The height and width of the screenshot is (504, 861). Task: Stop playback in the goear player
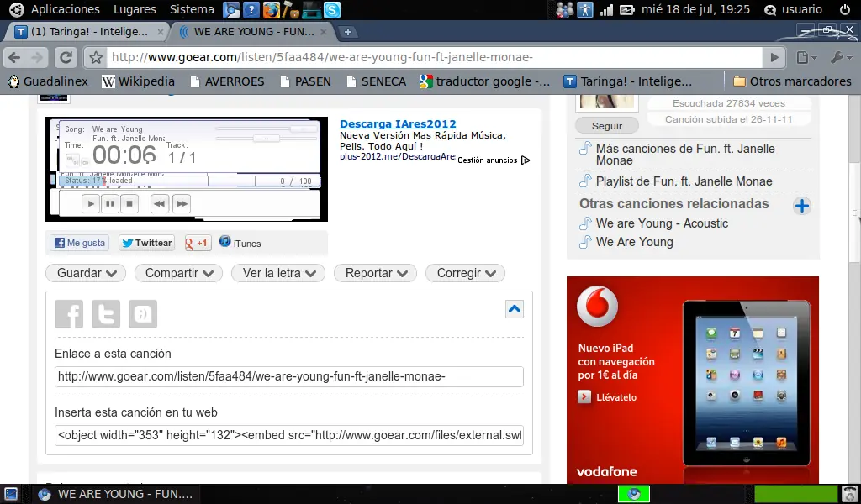(x=129, y=203)
